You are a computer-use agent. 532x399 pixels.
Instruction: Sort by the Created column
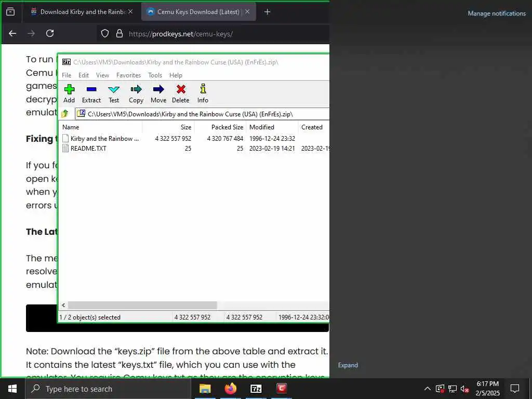click(313, 127)
